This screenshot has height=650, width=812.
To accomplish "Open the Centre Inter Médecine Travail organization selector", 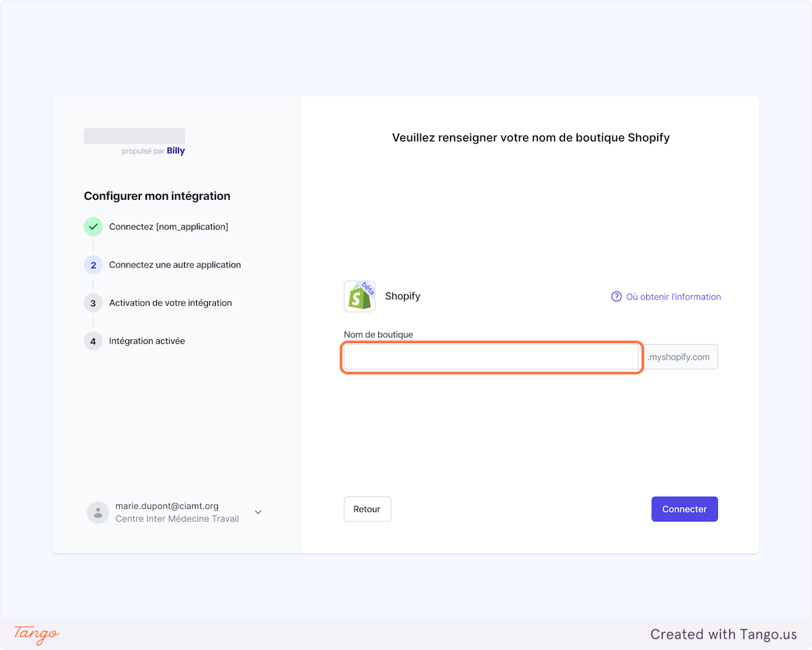I will pos(177,519).
